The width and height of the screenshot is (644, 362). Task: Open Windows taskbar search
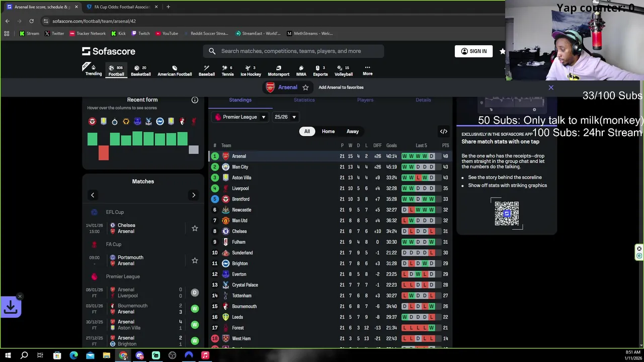tap(24, 355)
